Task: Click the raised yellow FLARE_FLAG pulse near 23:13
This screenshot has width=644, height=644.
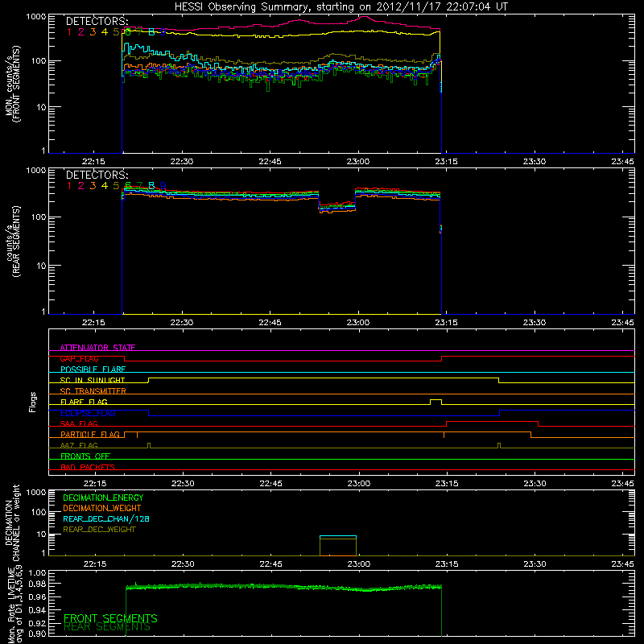Action: coord(436,400)
